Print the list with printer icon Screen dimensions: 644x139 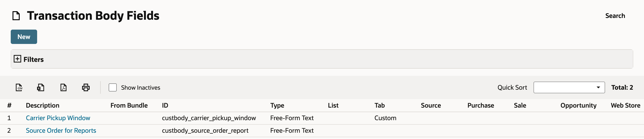tap(86, 87)
